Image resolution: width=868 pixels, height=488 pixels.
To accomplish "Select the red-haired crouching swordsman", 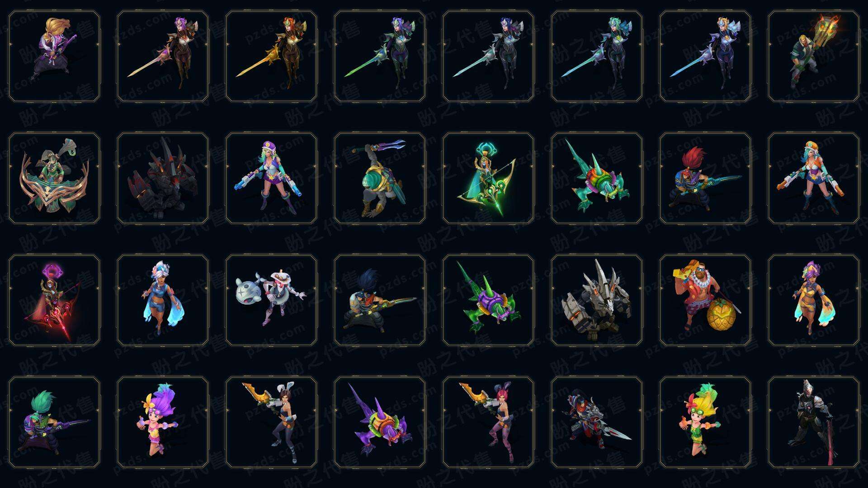I will [x=705, y=178].
